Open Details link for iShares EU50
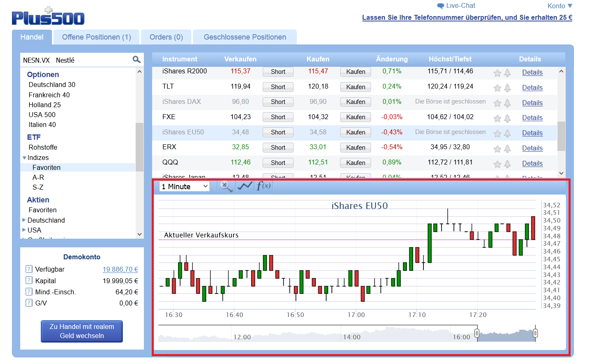This screenshot has width=590, height=364. point(532,133)
